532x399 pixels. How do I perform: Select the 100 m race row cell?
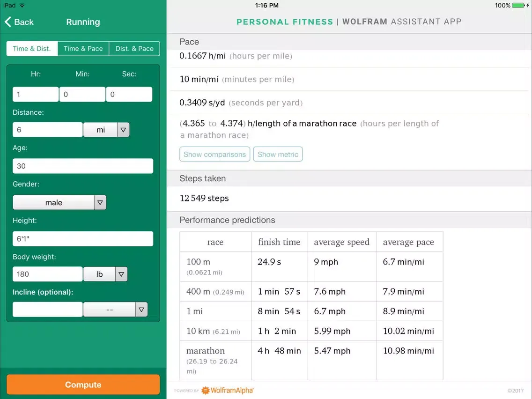pyautogui.click(x=215, y=266)
